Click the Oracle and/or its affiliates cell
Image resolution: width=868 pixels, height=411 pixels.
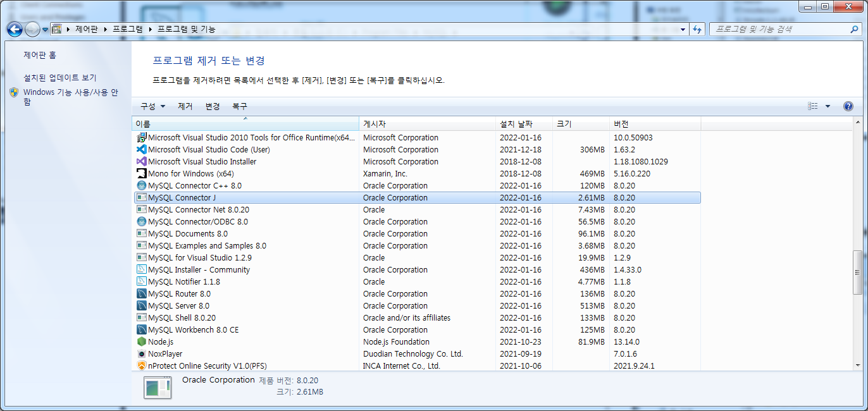click(407, 318)
